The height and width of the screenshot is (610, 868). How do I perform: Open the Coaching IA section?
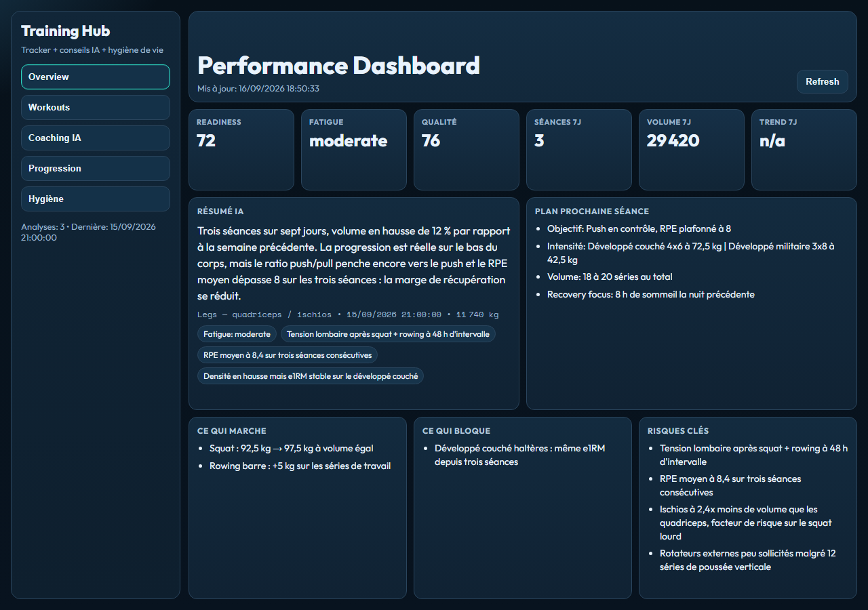tap(96, 138)
